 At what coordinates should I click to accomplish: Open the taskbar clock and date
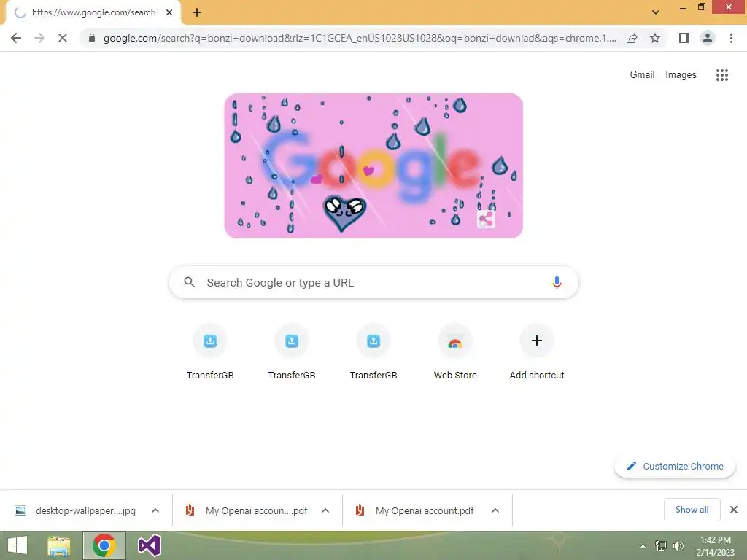tap(715, 546)
